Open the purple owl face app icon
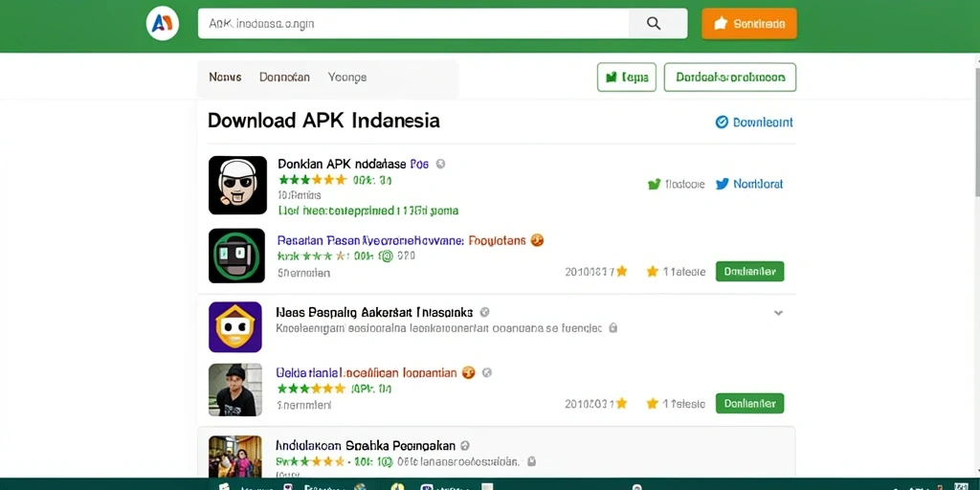Image resolution: width=980 pixels, height=490 pixels. [x=235, y=327]
